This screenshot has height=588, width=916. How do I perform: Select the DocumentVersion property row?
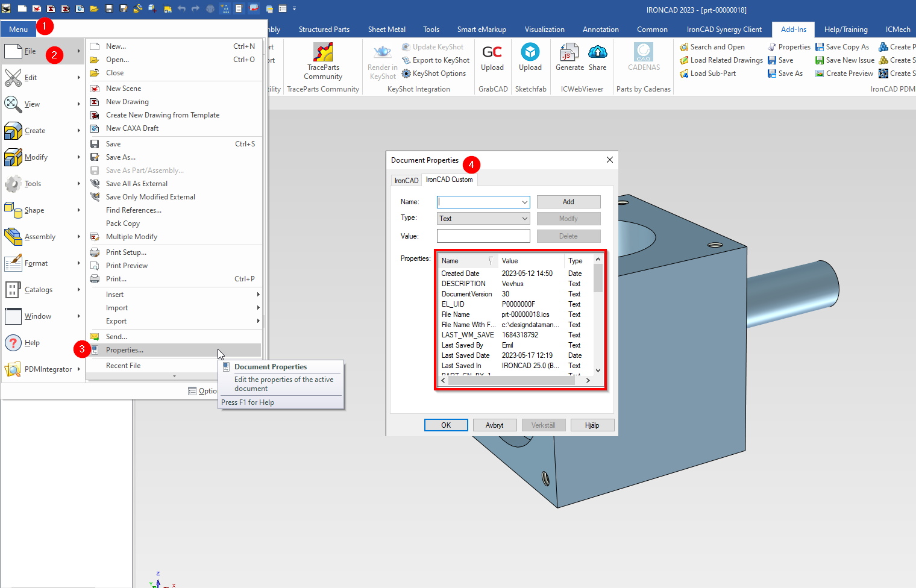[516, 294]
